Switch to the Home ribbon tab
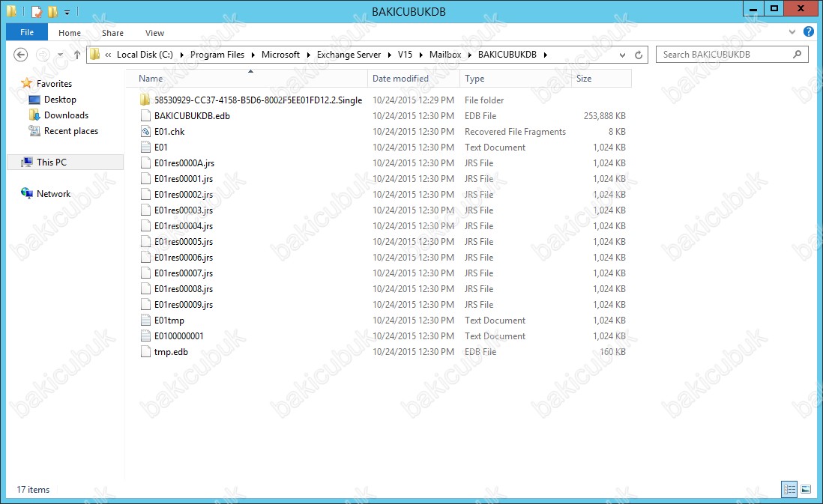The width and height of the screenshot is (823, 504). click(70, 33)
